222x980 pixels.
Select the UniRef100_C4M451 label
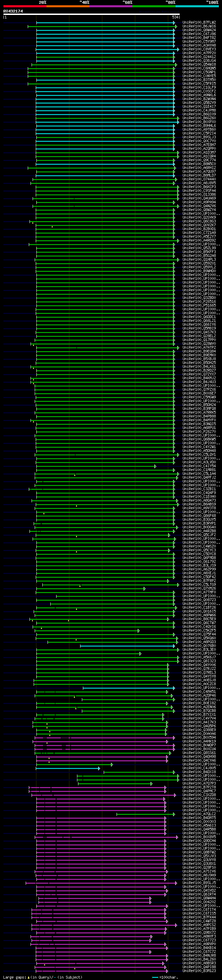point(199,692)
